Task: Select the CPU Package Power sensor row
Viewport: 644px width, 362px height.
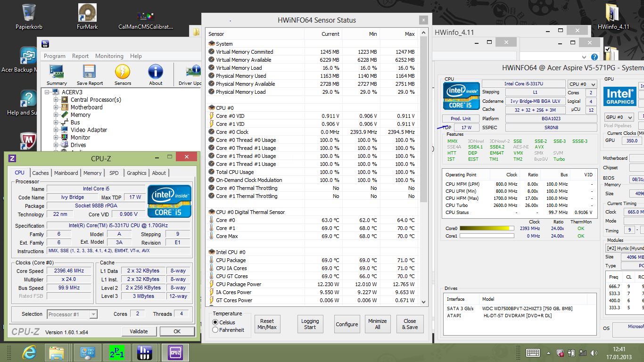Action: click(x=312, y=284)
